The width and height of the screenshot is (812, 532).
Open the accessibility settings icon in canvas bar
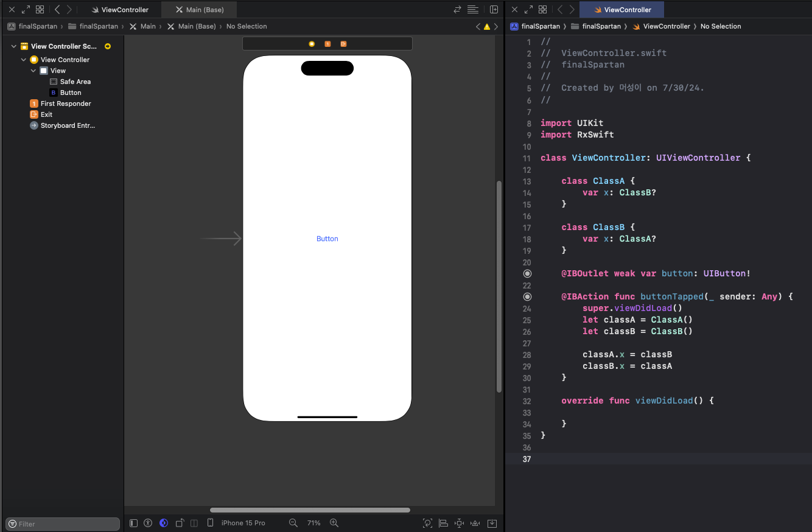coord(148,523)
